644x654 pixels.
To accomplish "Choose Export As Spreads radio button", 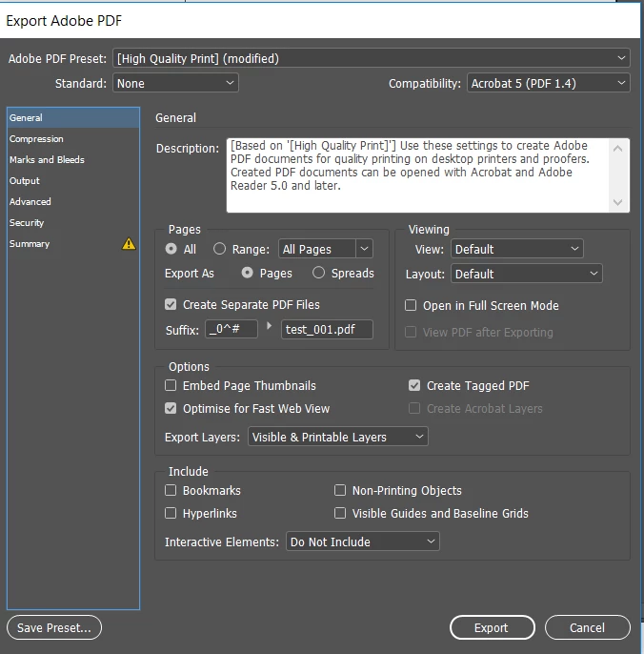I will [x=318, y=273].
